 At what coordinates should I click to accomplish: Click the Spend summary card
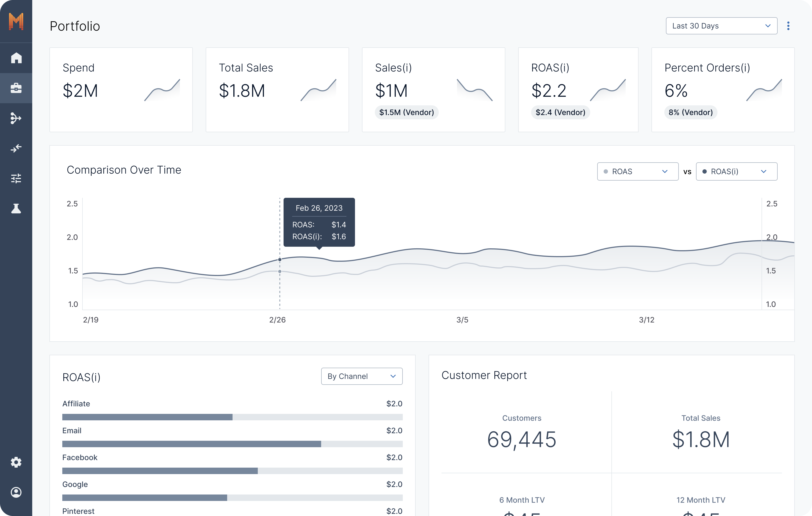pyautogui.click(x=121, y=89)
